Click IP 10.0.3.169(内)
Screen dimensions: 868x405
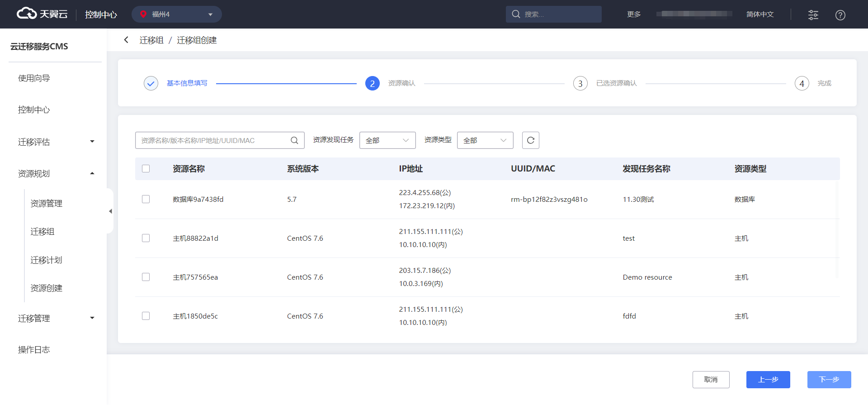pos(421,284)
